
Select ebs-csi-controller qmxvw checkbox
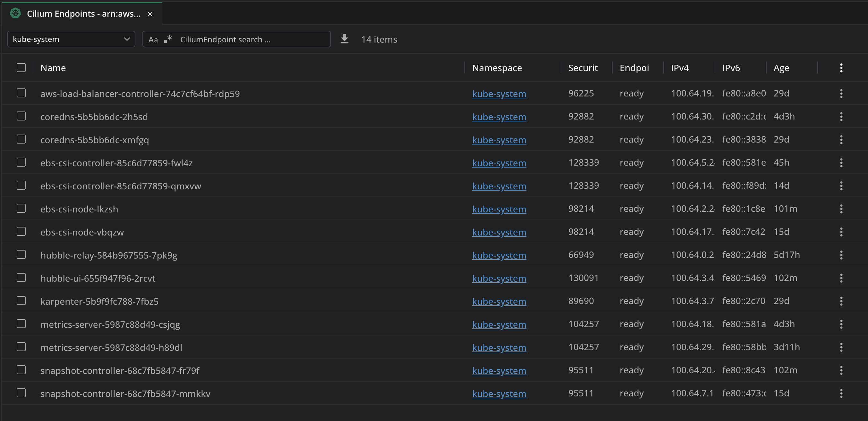[x=21, y=185]
